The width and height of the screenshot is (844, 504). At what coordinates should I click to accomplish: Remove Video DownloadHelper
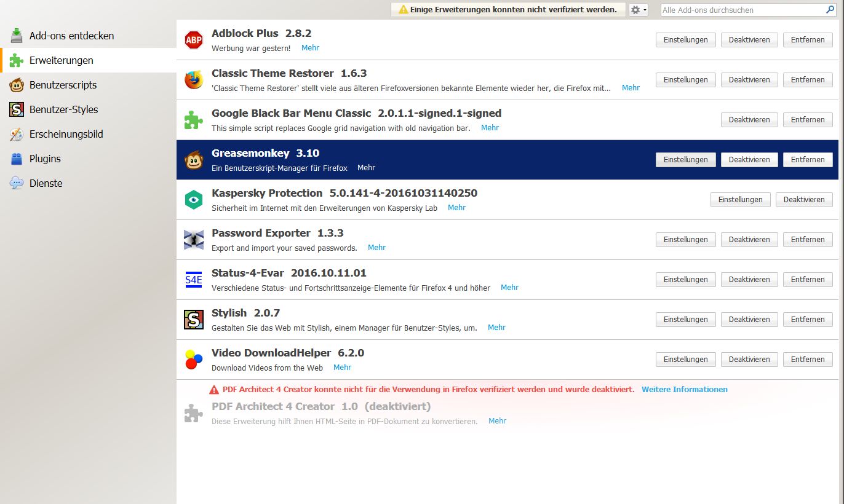(808, 360)
